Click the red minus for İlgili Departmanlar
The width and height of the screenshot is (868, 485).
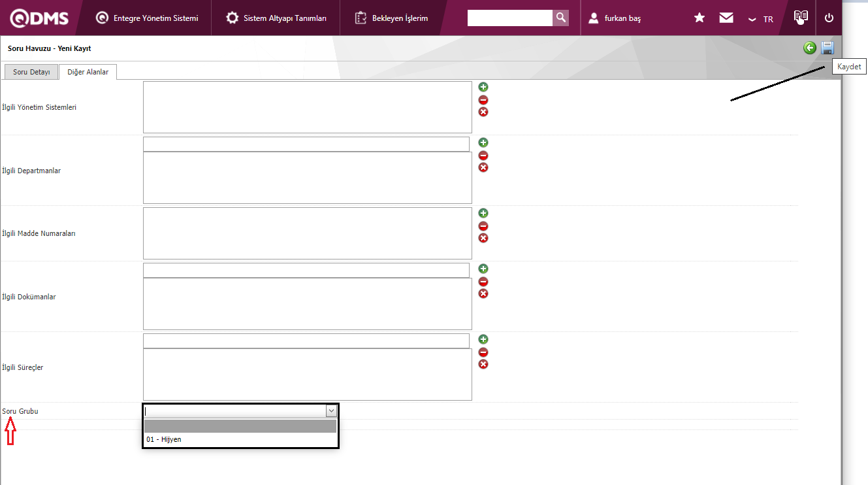(483, 156)
